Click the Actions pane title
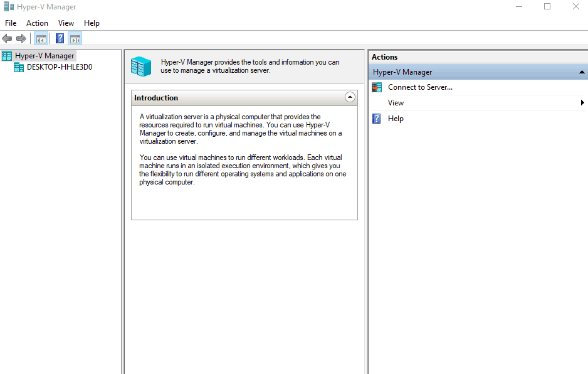This screenshot has height=374, width=588. [x=384, y=57]
